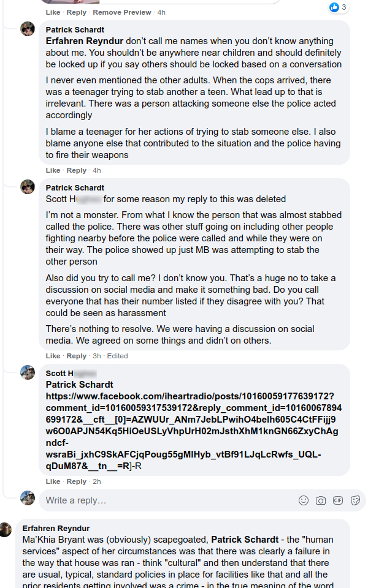
Task: Open mentioned Patrick Schardt in Erfahren's comment
Action: [245, 540]
